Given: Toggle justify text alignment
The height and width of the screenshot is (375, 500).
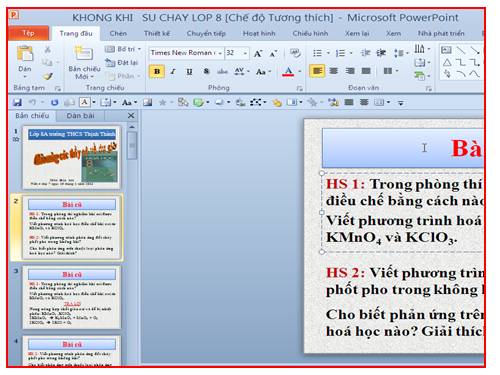Looking at the screenshot, I should pos(366,71).
